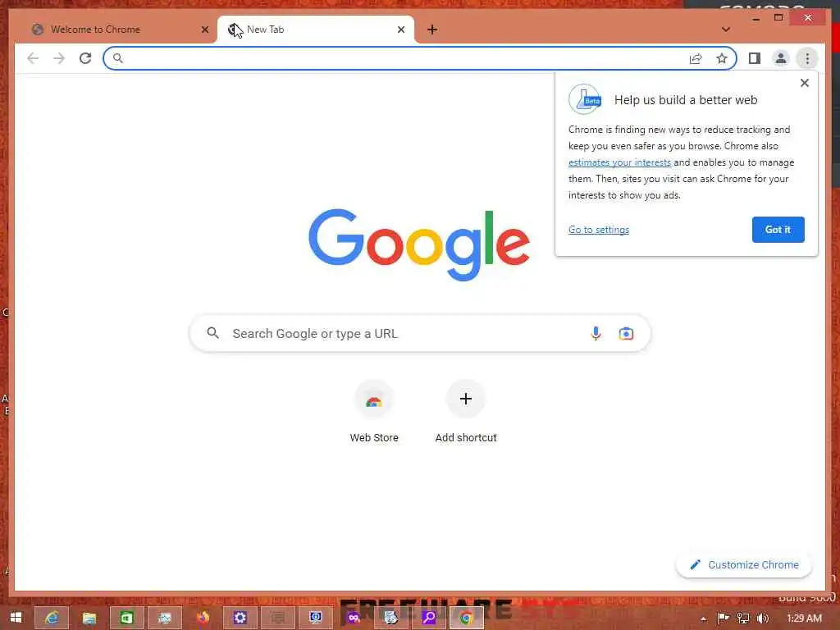Open the Web Store shortcut

tap(373, 412)
